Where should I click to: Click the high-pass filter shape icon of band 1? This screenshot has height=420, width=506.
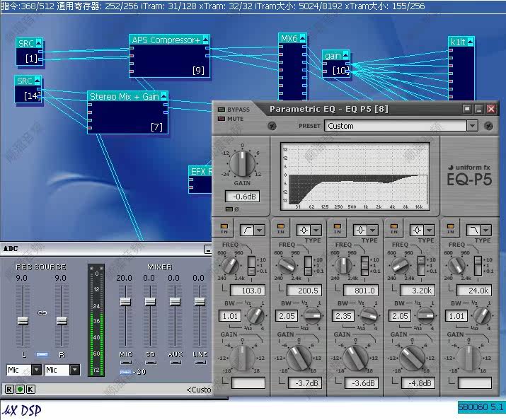coord(247,230)
